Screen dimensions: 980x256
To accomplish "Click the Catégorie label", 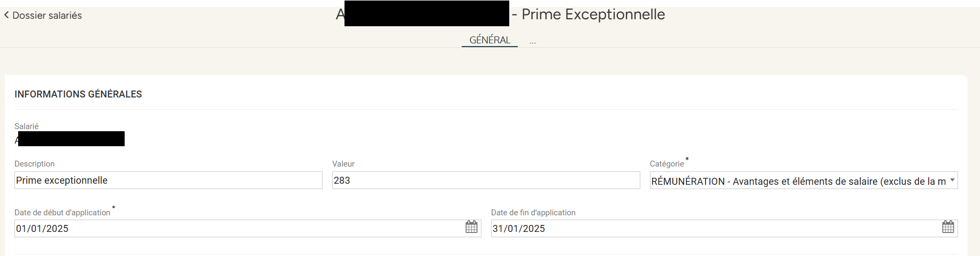I will (667, 164).
